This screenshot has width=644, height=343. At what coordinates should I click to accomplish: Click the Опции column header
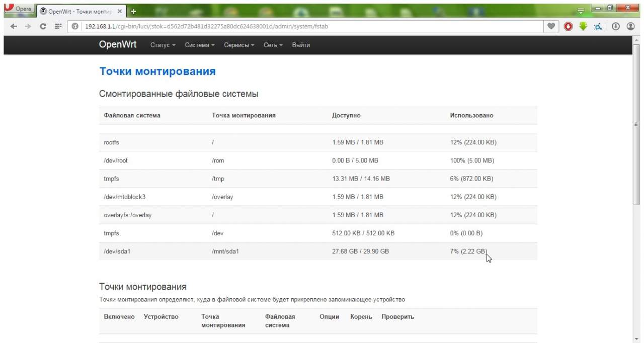[x=329, y=316]
